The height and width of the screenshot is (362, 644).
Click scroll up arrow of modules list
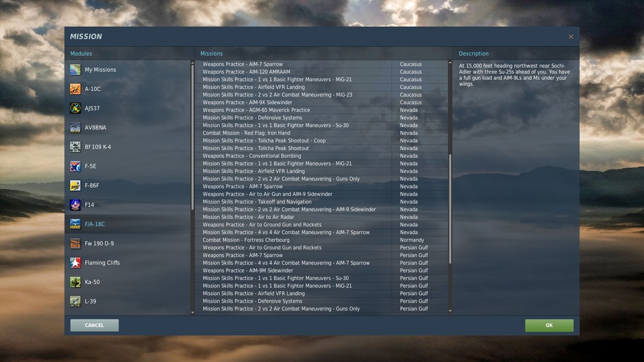[193, 62]
